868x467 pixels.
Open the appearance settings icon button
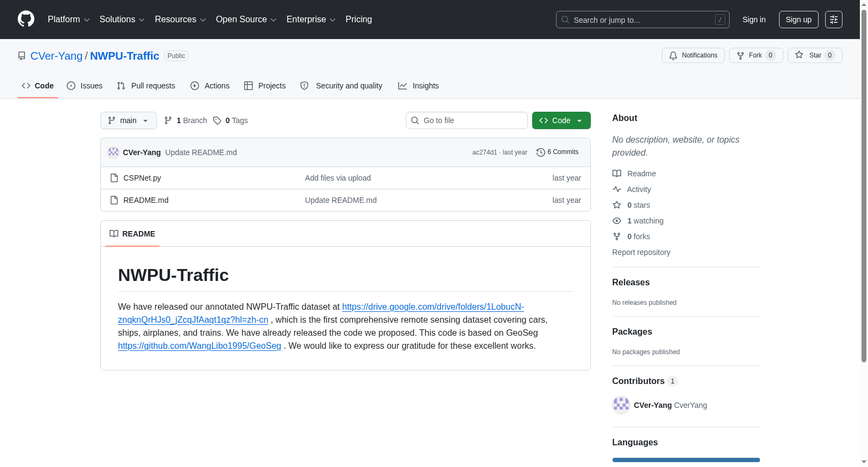(834, 20)
